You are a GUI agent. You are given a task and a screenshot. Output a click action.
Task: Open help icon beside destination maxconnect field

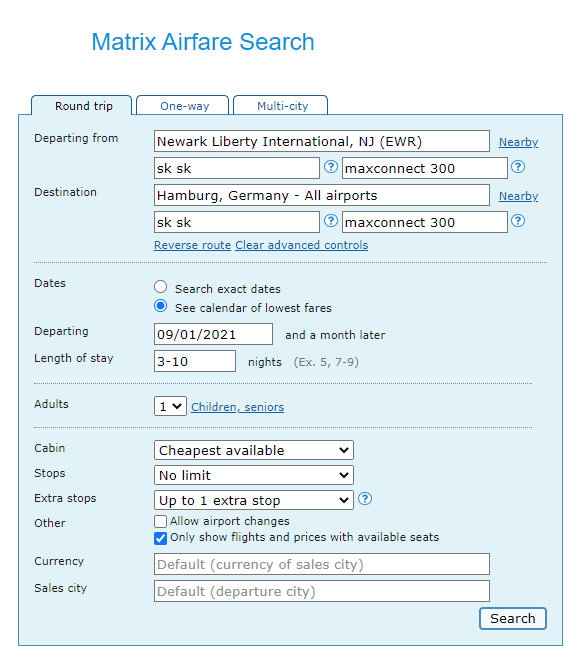[x=518, y=221]
